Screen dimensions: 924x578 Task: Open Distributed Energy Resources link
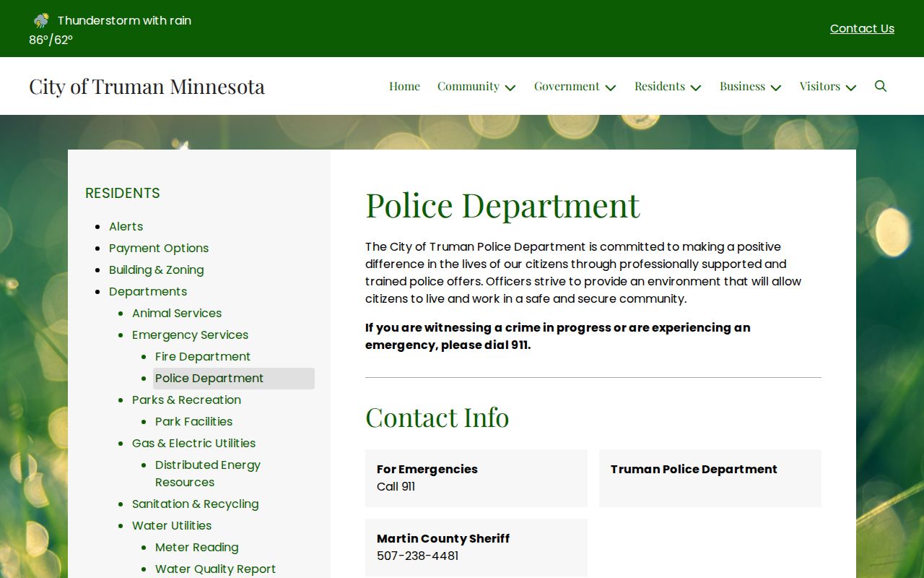[208, 473]
